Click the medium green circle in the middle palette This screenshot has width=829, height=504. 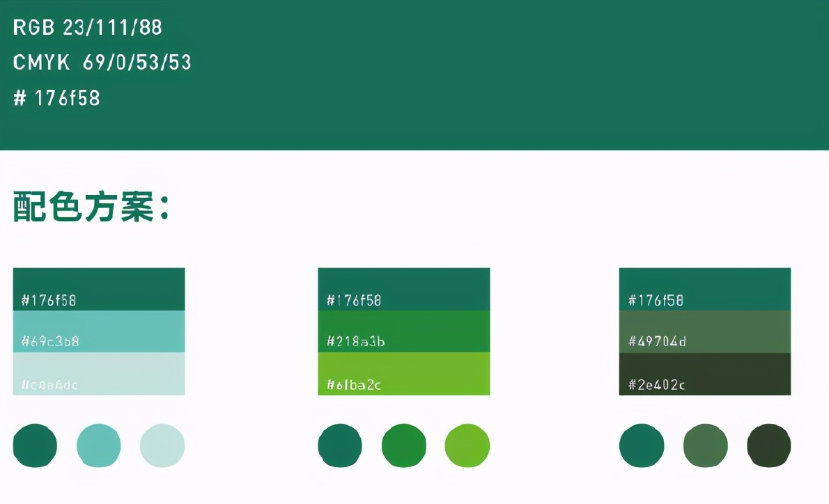pyautogui.click(x=404, y=446)
